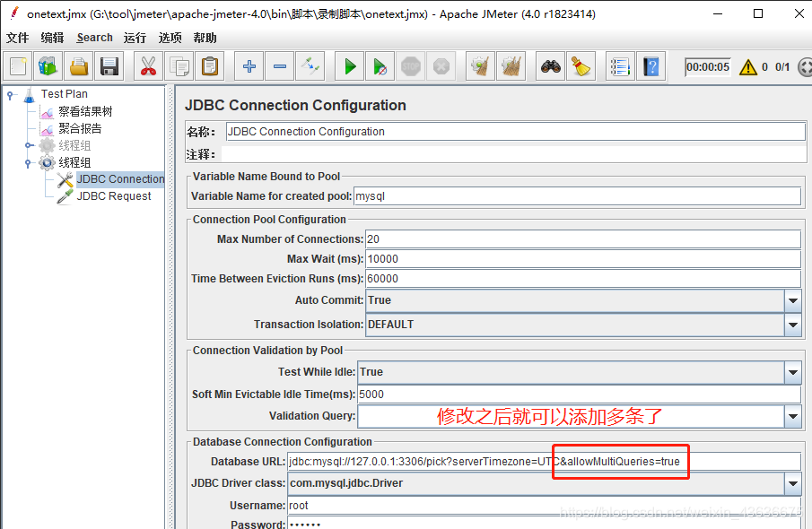Click the Shutdown test icon
The width and height of the screenshot is (812, 529).
click(x=441, y=66)
